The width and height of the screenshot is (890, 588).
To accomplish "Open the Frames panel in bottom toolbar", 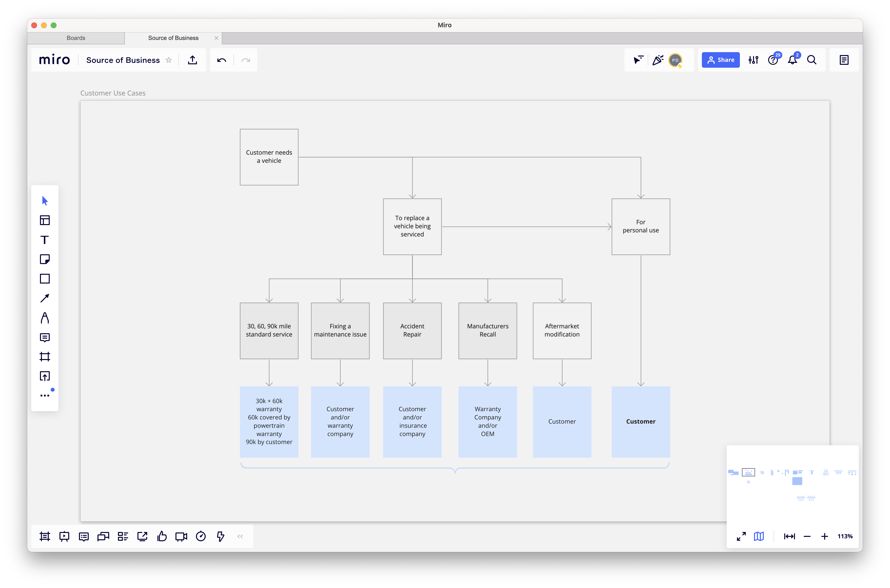I will click(45, 536).
